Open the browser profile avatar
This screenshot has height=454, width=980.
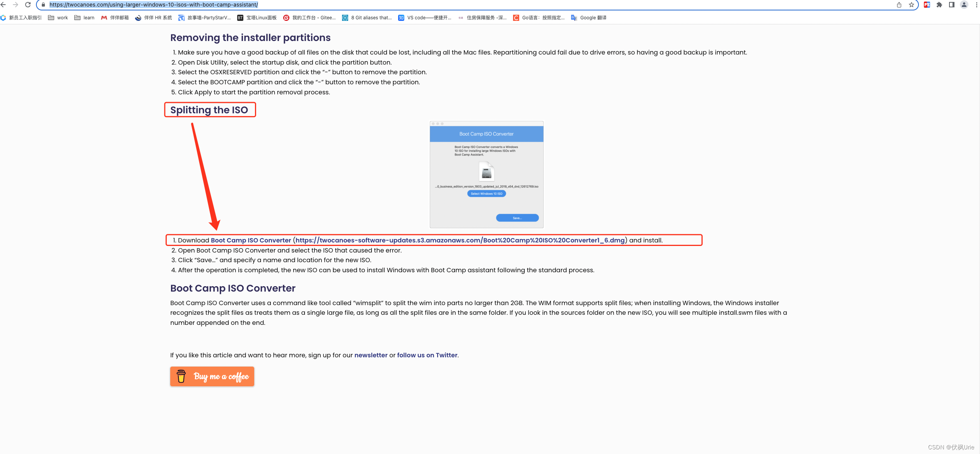click(x=963, y=5)
